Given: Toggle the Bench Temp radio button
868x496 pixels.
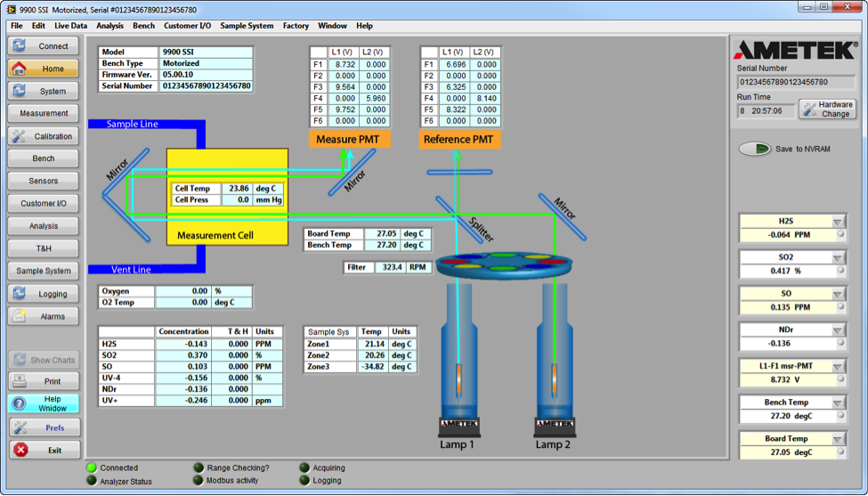Looking at the screenshot, I should (840, 415).
